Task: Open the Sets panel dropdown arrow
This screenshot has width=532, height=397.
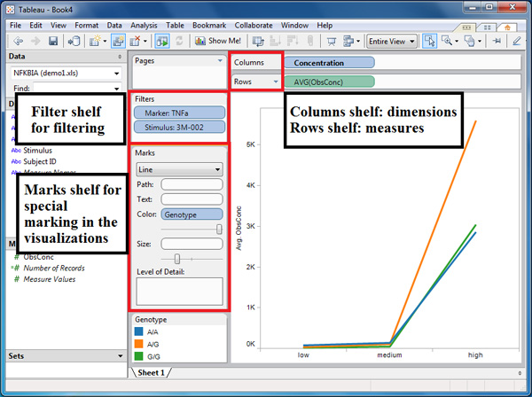Action: [x=120, y=355]
